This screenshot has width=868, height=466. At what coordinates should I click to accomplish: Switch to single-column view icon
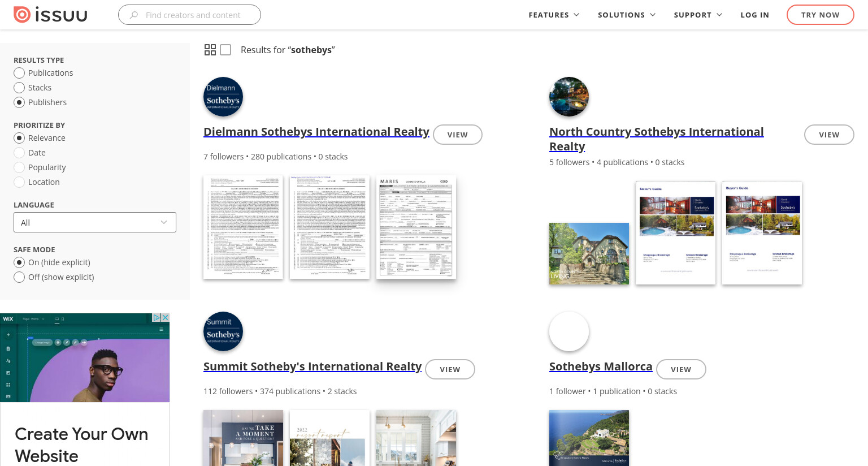coord(225,50)
